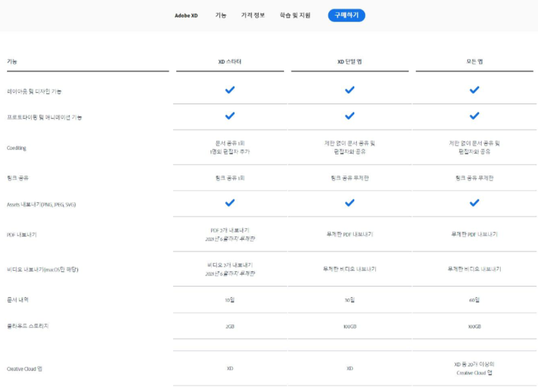The image size is (538, 392).
Task: Open the 기능 navigation menu item
Action: click(221, 15)
